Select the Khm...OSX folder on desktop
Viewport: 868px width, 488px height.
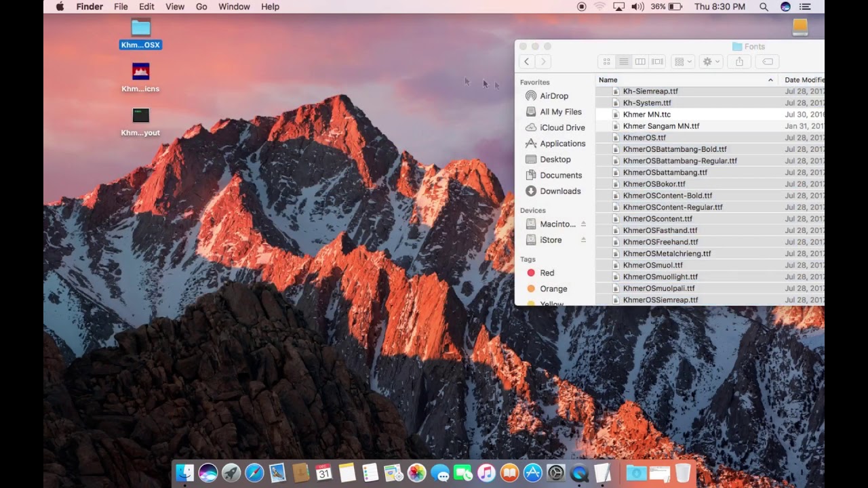[140, 35]
